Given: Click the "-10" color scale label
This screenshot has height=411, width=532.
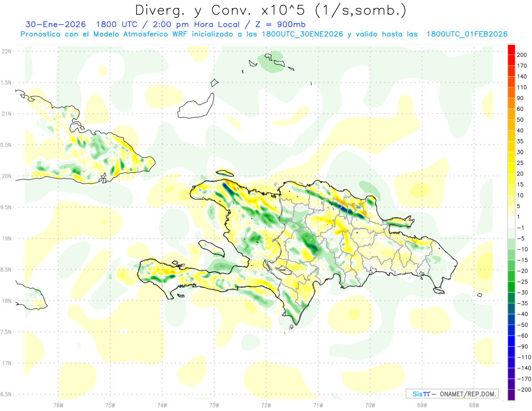Looking at the screenshot, I should point(522,249).
